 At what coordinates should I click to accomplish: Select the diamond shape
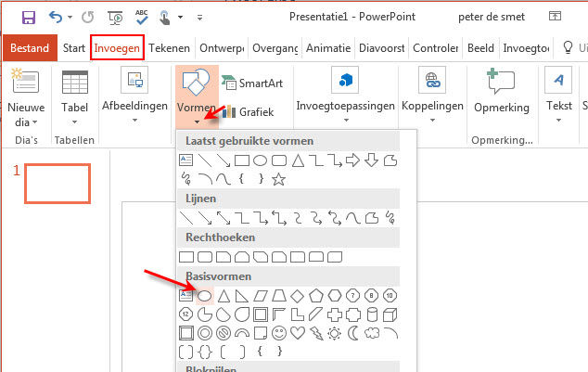[x=298, y=296]
